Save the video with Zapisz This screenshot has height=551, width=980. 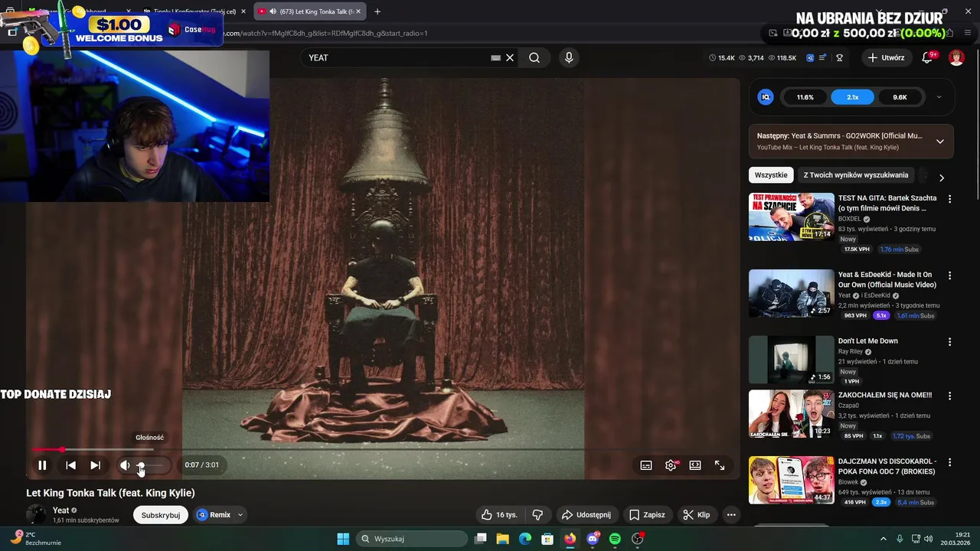(647, 515)
